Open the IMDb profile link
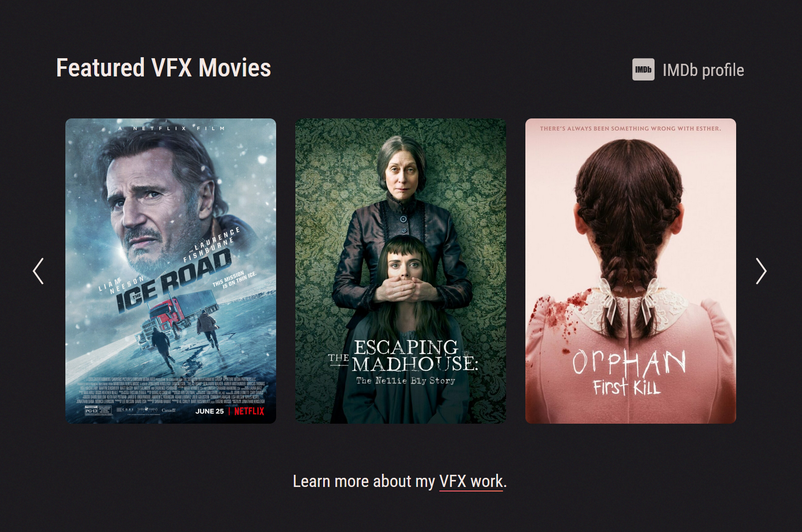 (x=688, y=70)
